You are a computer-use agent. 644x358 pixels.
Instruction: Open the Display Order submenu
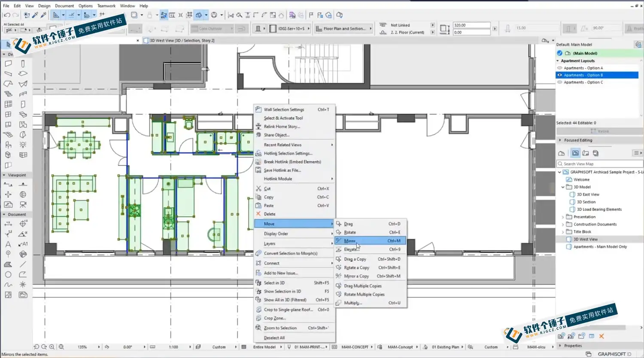point(294,234)
